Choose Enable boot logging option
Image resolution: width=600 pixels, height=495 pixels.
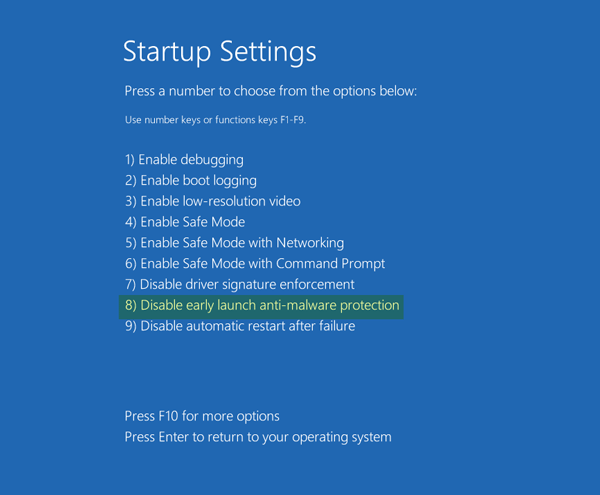click(191, 180)
